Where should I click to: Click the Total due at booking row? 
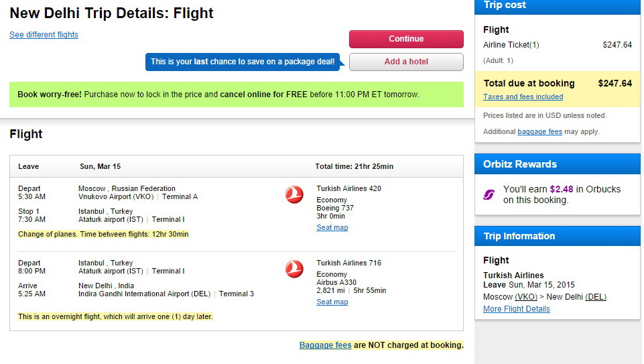tap(558, 84)
